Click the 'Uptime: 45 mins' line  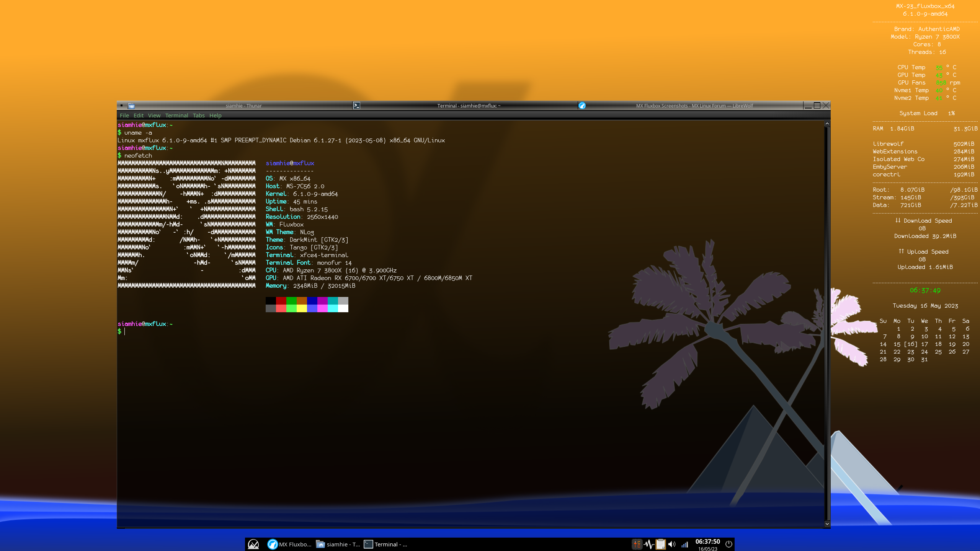[x=291, y=202]
